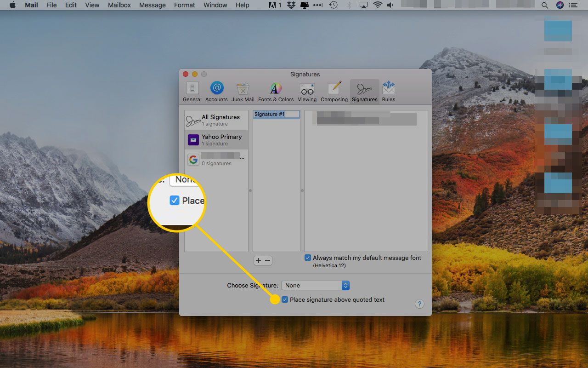Image resolution: width=588 pixels, height=368 pixels.
Task: Select the Yahoo Primary account
Action: point(216,140)
